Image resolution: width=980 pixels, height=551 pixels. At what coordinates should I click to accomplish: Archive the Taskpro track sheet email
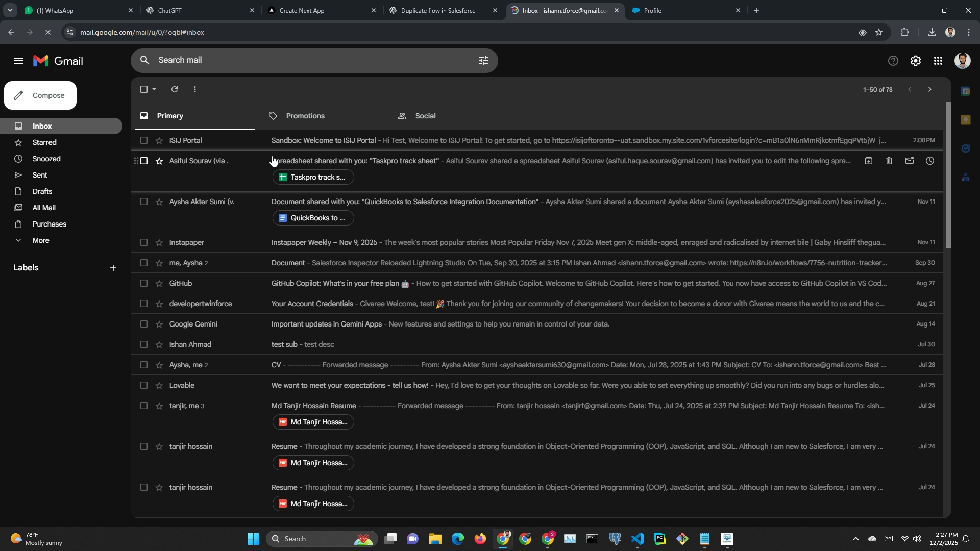[x=869, y=161]
